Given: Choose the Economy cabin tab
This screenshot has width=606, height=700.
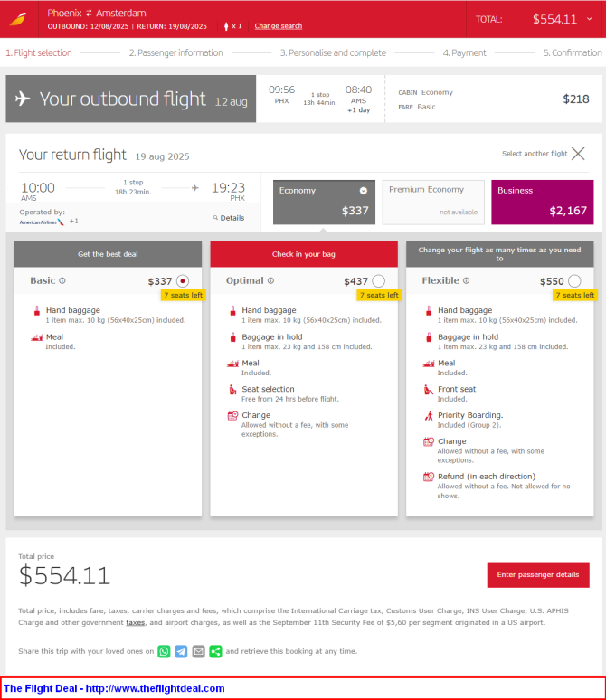Looking at the screenshot, I should pyautogui.click(x=324, y=203).
